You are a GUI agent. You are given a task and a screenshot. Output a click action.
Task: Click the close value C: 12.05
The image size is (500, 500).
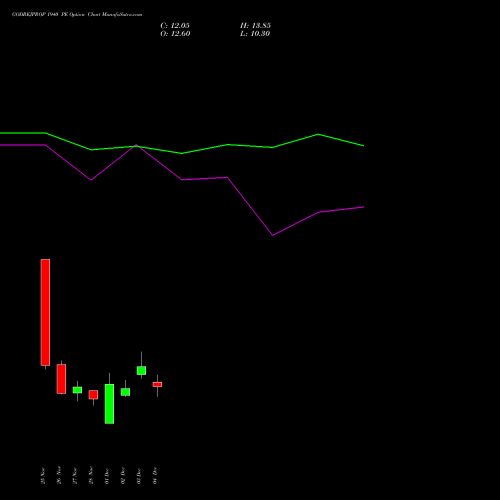tap(175, 26)
